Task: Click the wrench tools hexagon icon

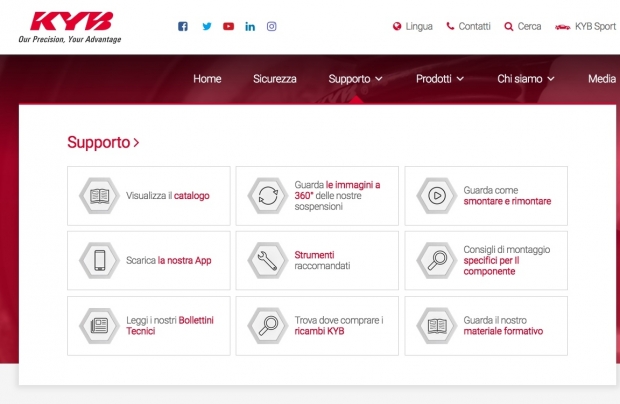Action: [267, 260]
